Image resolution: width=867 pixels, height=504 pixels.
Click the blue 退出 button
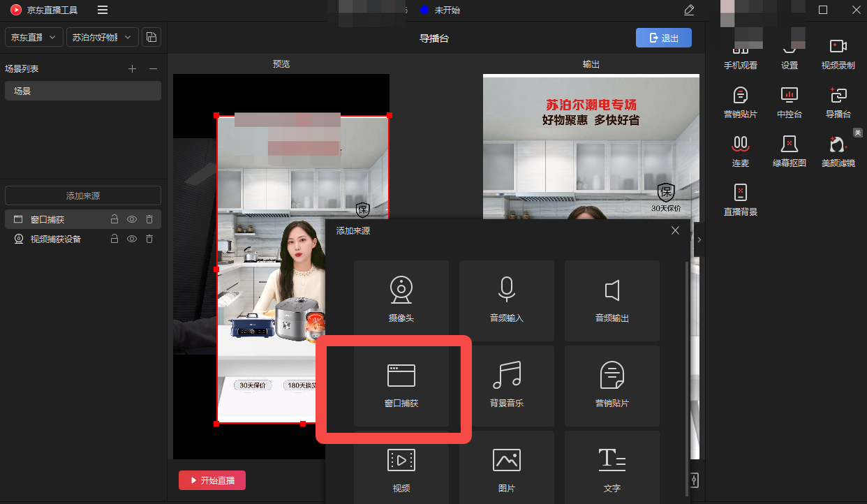pos(664,38)
